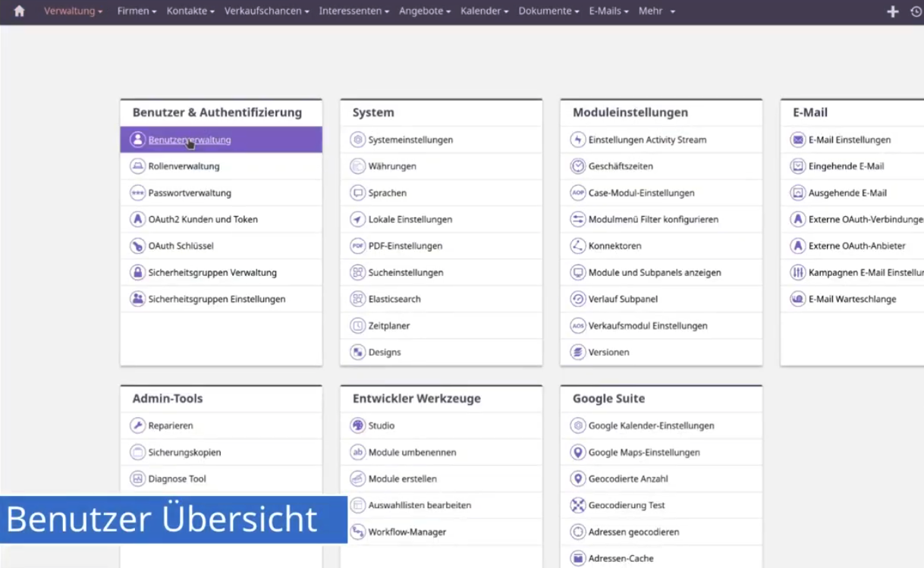
Task: Click the Reparieren wrench icon
Action: click(x=137, y=425)
